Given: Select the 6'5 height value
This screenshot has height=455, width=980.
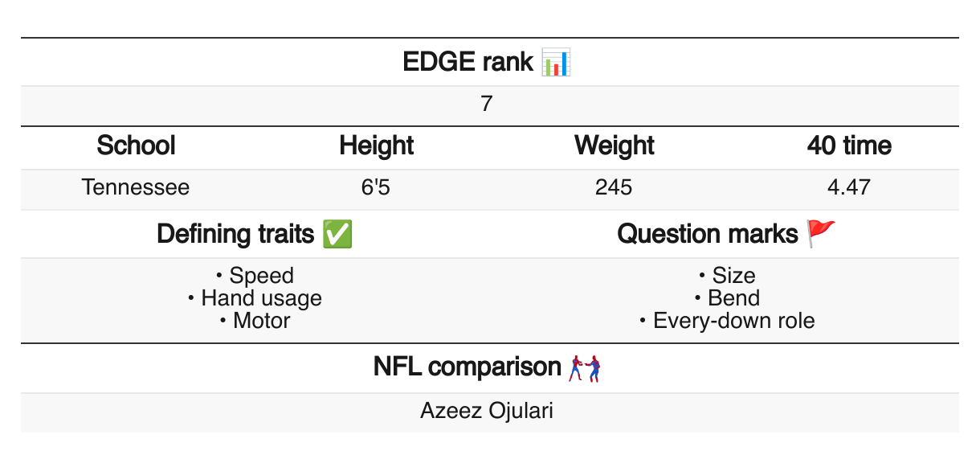Looking at the screenshot, I should pos(376,188).
